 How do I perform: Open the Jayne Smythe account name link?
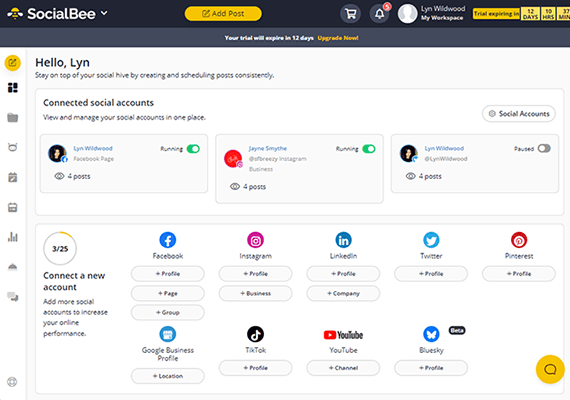tap(268, 148)
